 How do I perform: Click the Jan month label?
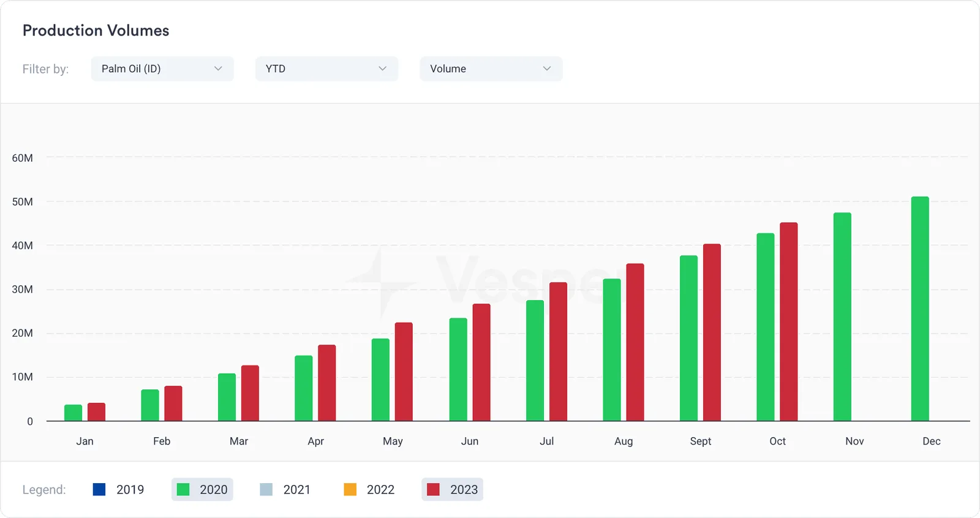pos(85,441)
